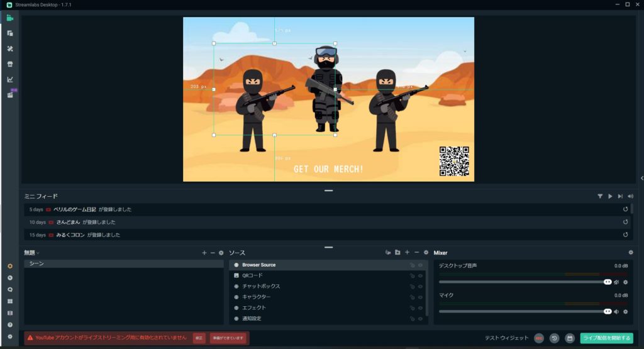Screen dimensions: 644x349
Task: Click the ライブ配信を開始する button
Action: (606, 338)
